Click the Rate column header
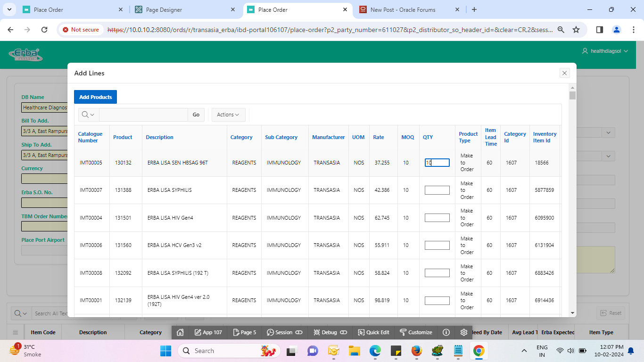 point(379,137)
